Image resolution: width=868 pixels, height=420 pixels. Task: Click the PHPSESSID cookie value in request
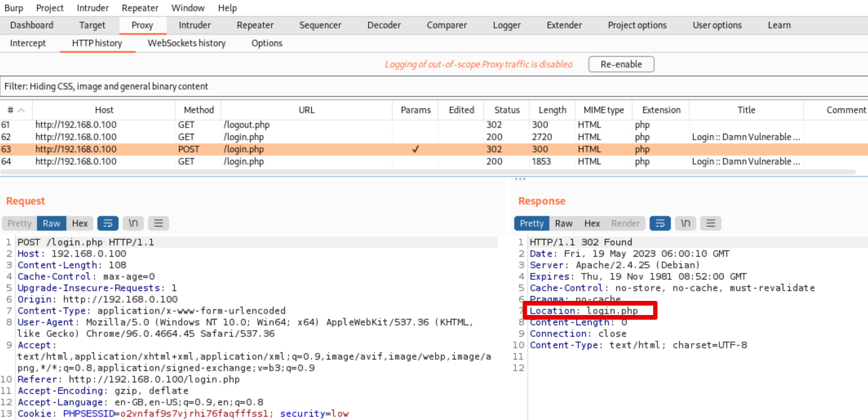194,413
